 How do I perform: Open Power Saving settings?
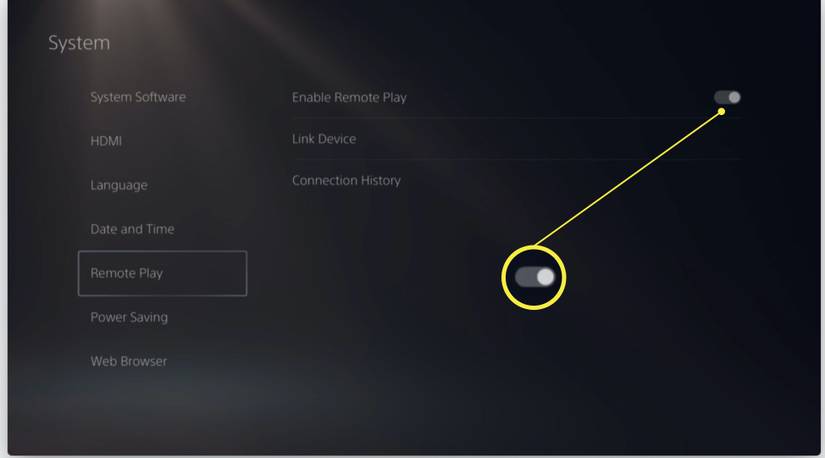[x=129, y=317]
